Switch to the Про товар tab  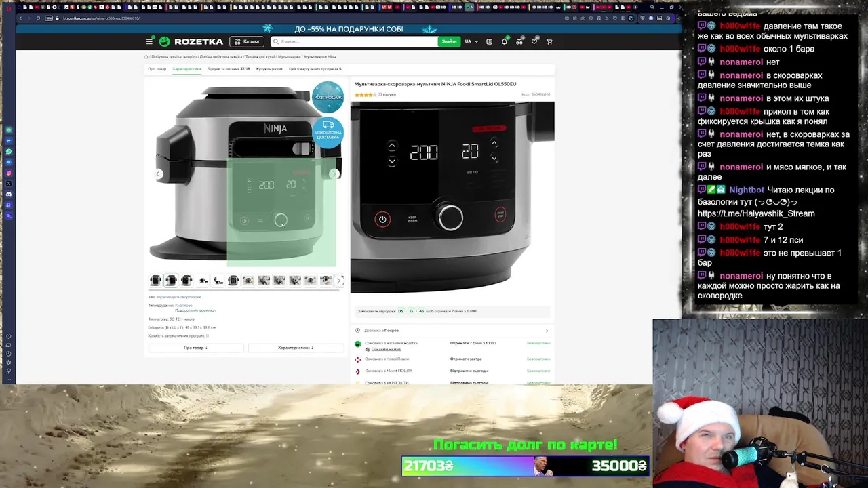tap(157, 69)
